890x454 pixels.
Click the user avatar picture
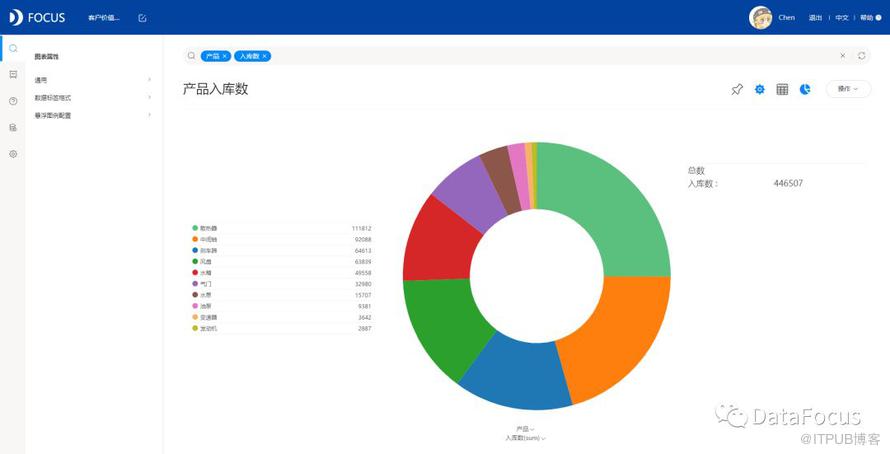click(x=761, y=18)
